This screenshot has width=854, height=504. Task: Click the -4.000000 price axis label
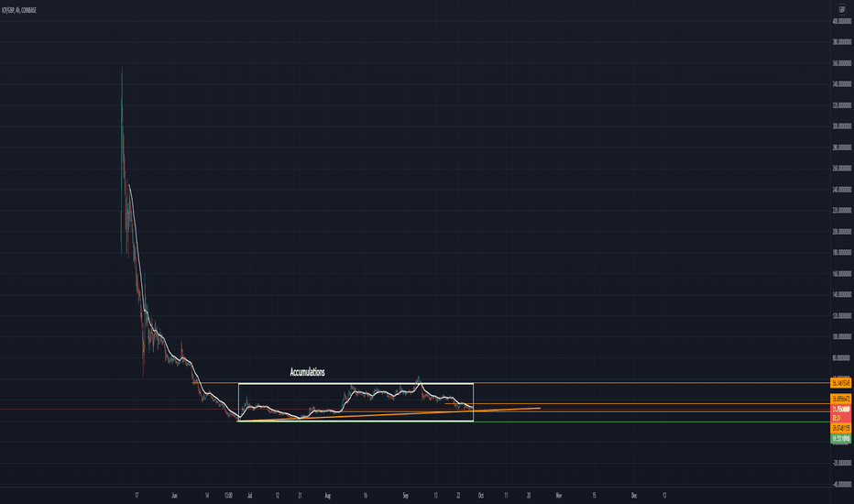point(841,484)
